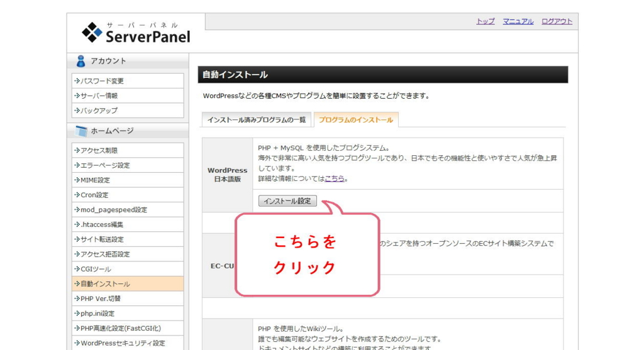Open the トップ link
The height and width of the screenshot is (350, 644).
tap(486, 21)
